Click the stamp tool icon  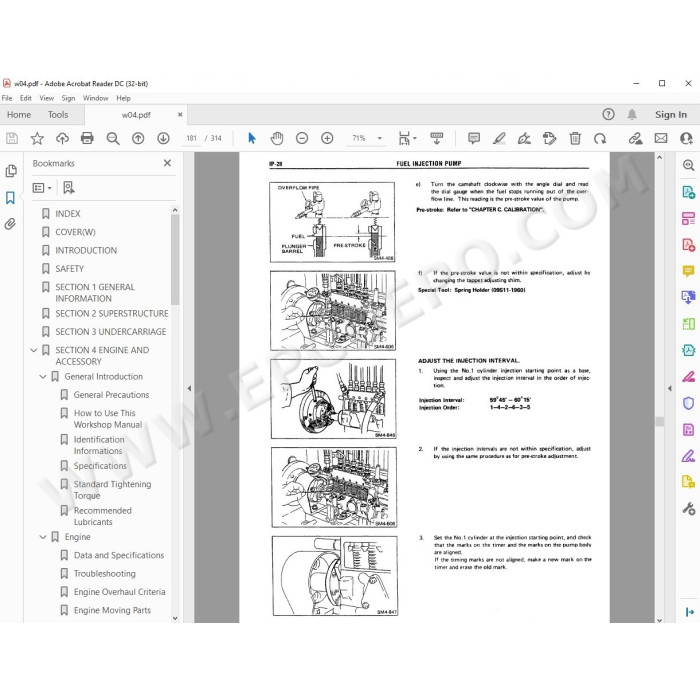550,138
